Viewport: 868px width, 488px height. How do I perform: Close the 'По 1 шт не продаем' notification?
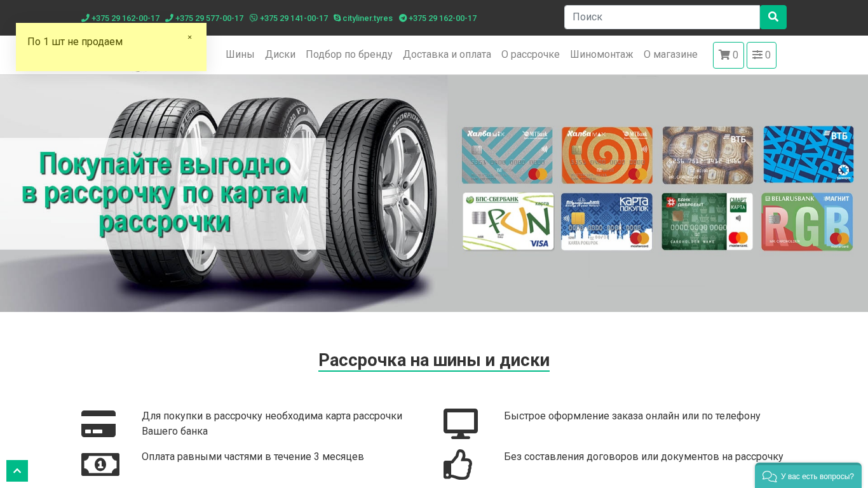(189, 37)
